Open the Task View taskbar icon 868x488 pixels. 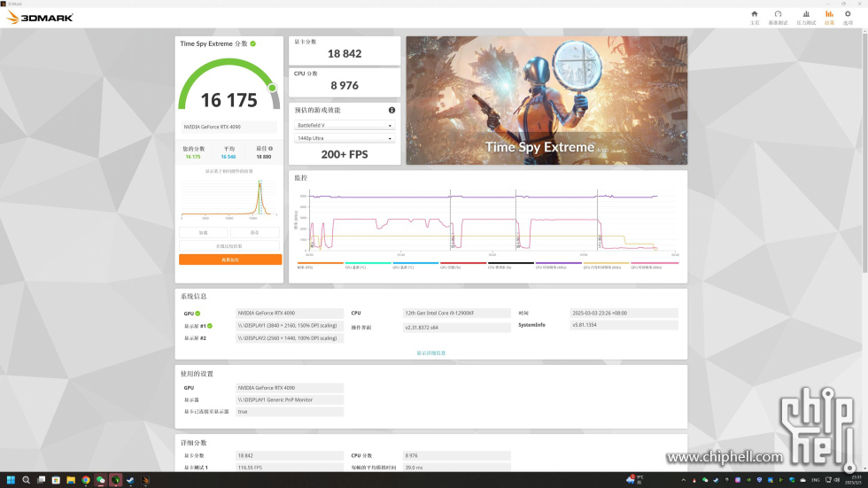(41, 480)
